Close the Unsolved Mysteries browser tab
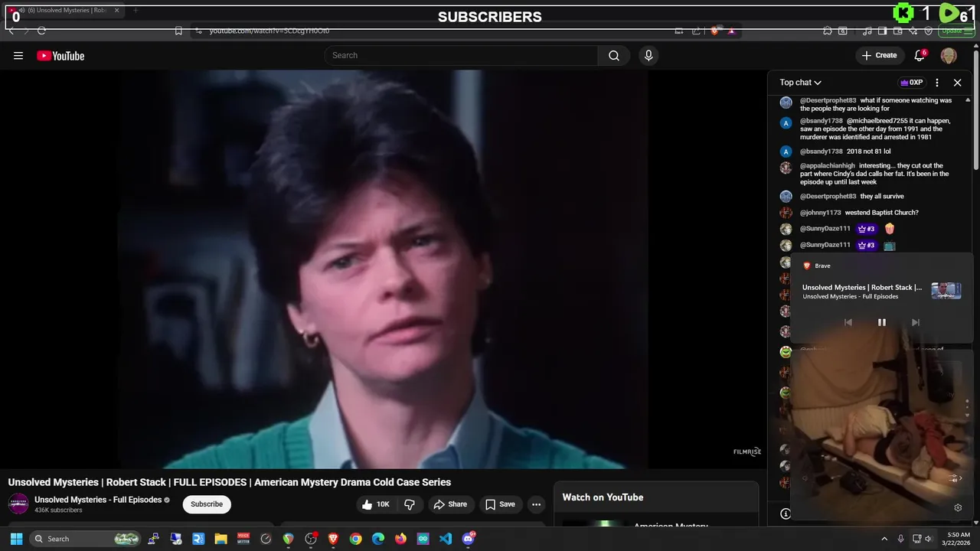 point(117,11)
